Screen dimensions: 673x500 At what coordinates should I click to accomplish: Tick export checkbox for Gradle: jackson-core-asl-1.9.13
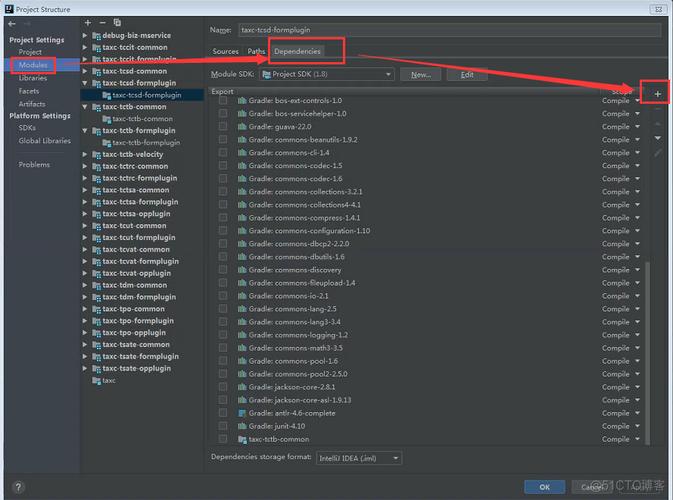click(x=223, y=400)
